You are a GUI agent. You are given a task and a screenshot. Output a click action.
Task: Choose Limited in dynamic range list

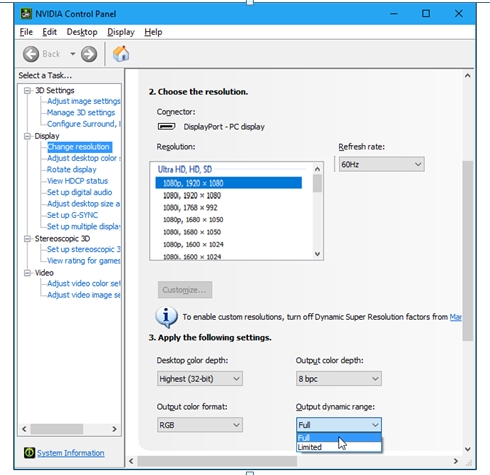pyautogui.click(x=339, y=447)
